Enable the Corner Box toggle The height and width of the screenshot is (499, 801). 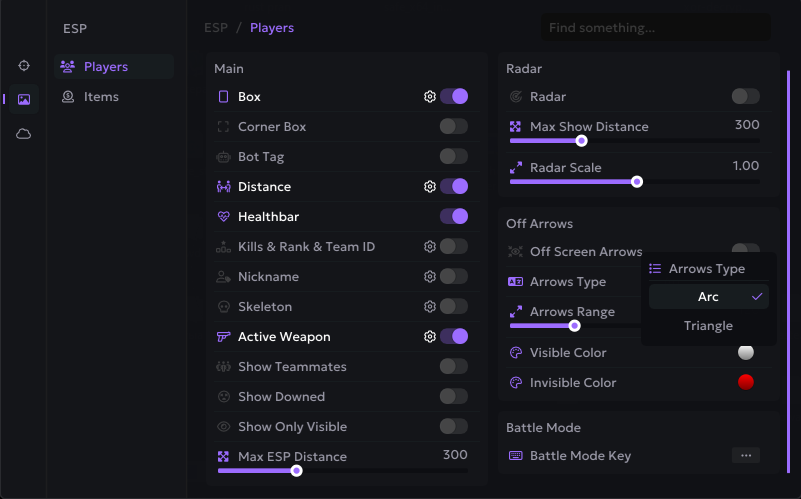click(x=453, y=127)
